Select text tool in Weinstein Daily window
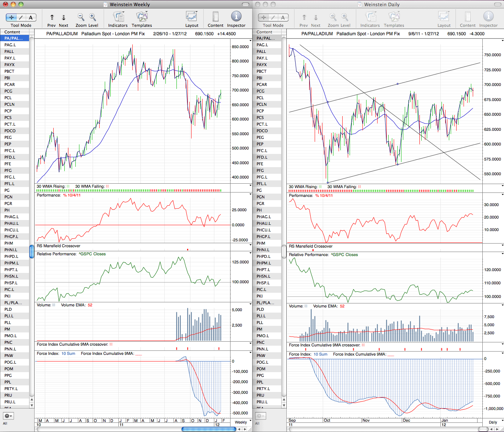Screen dimensions: 504x432 (283, 17)
